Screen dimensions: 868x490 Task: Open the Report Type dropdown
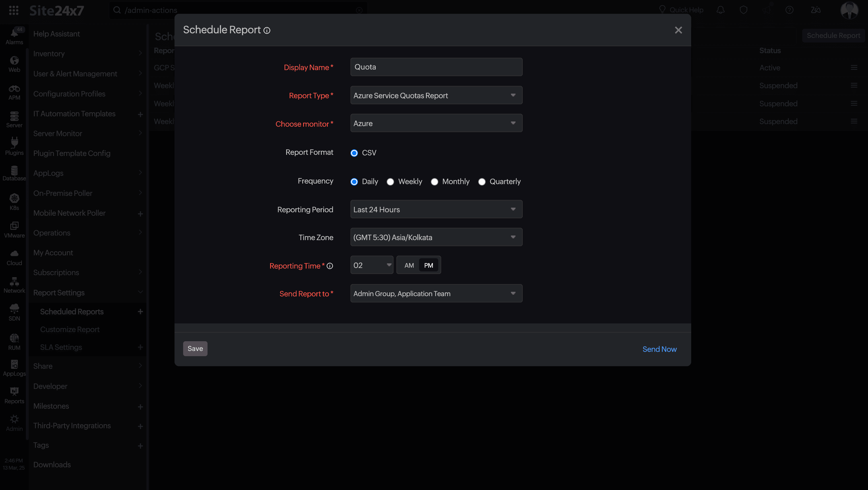[x=436, y=95]
